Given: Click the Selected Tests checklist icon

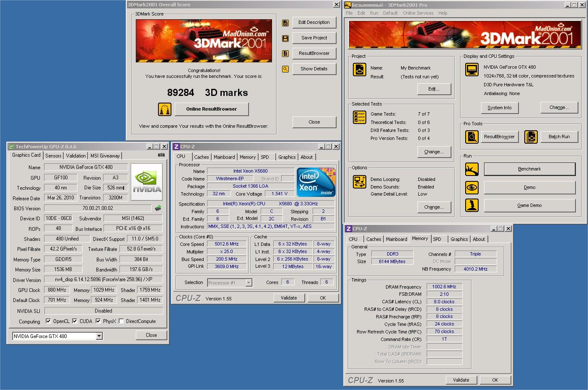Looking at the screenshot, I should point(360,117).
